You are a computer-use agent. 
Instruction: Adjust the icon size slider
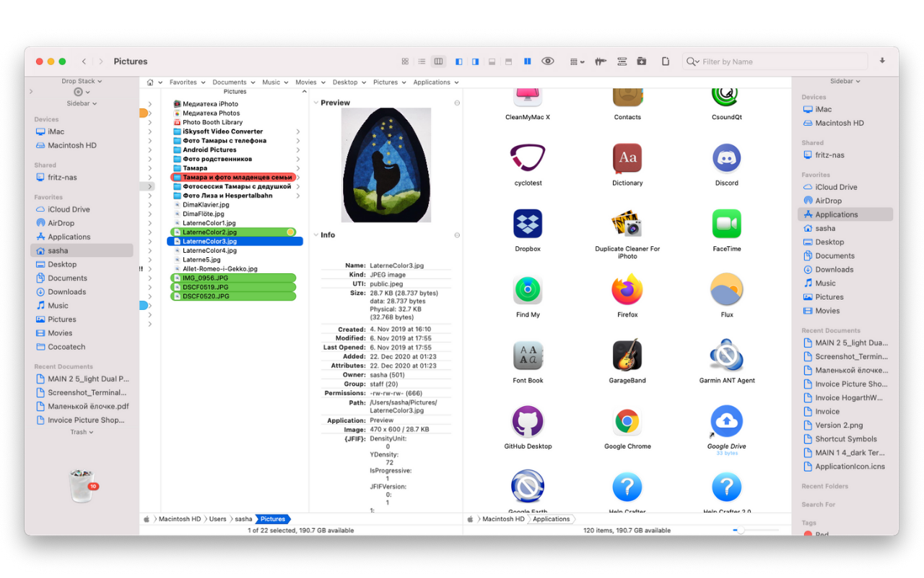click(x=741, y=530)
